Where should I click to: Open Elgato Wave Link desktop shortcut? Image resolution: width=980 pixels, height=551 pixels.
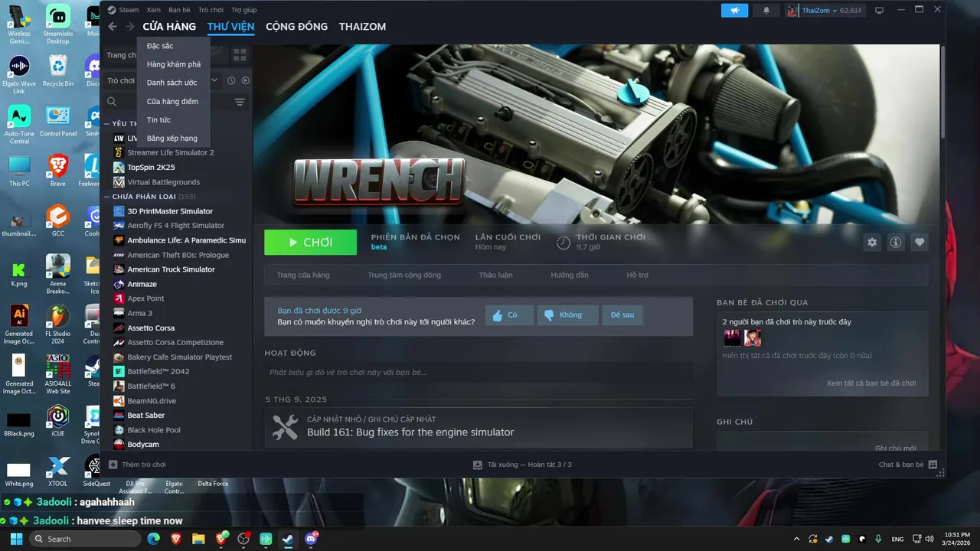[x=19, y=75]
